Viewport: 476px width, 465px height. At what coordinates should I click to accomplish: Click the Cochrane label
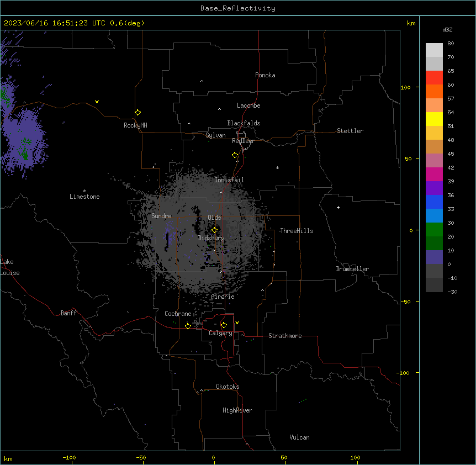[178, 314]
